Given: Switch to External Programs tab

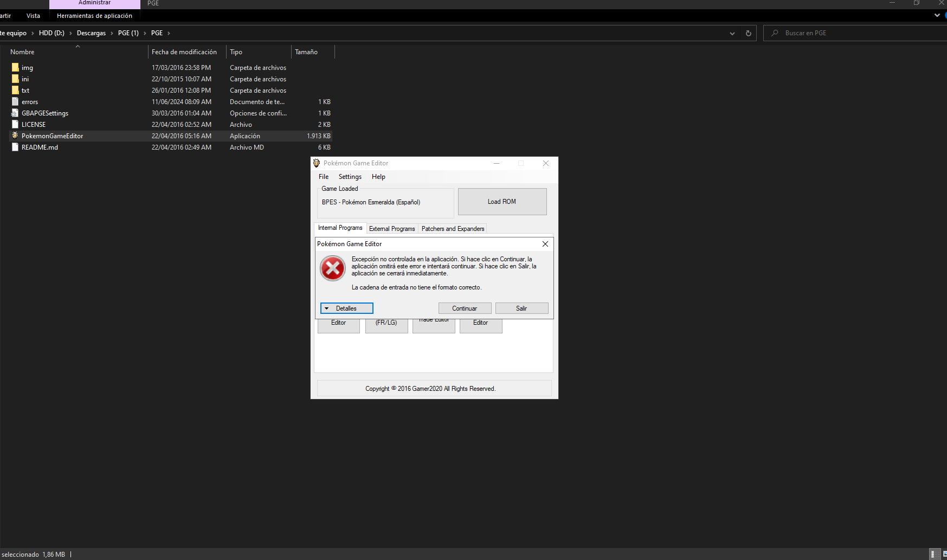Looking at the screenshot, I should coord(392,229).
